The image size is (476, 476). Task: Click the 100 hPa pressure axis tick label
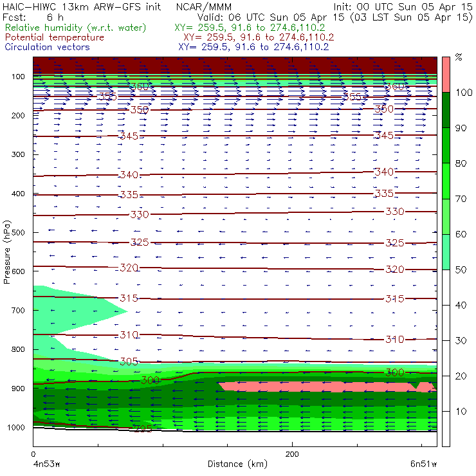click(x=18, y=77)
